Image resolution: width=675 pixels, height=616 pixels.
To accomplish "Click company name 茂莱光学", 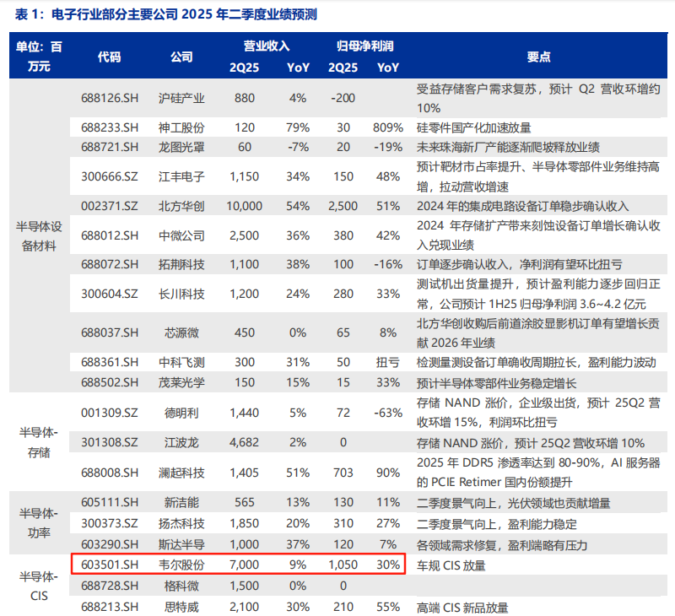I will (181, 383).
